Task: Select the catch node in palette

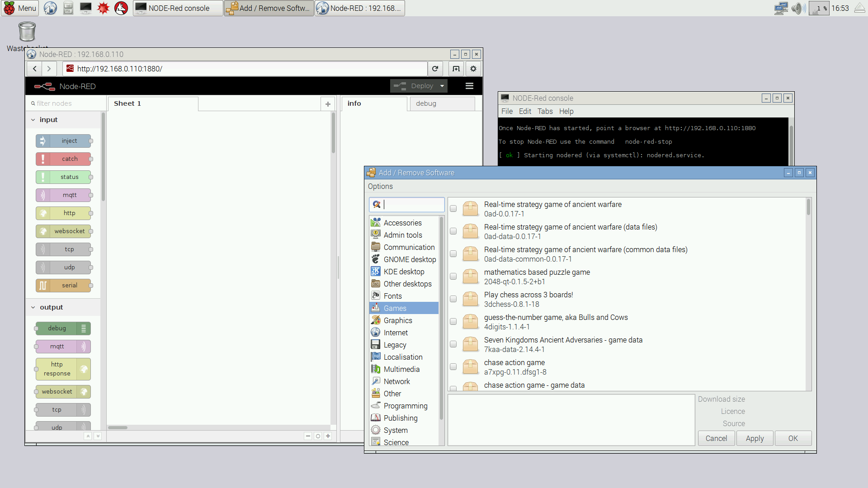Action: (x=64, y=159)
